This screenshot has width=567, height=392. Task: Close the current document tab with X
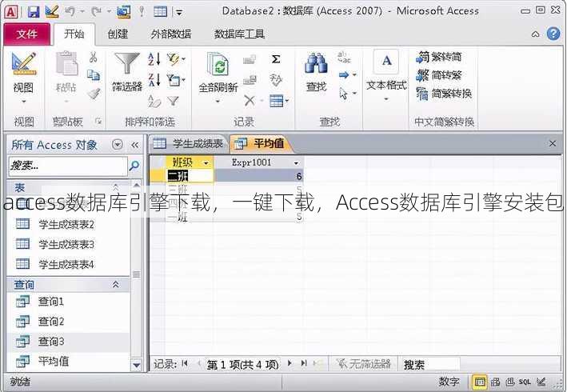coord(553,143)
